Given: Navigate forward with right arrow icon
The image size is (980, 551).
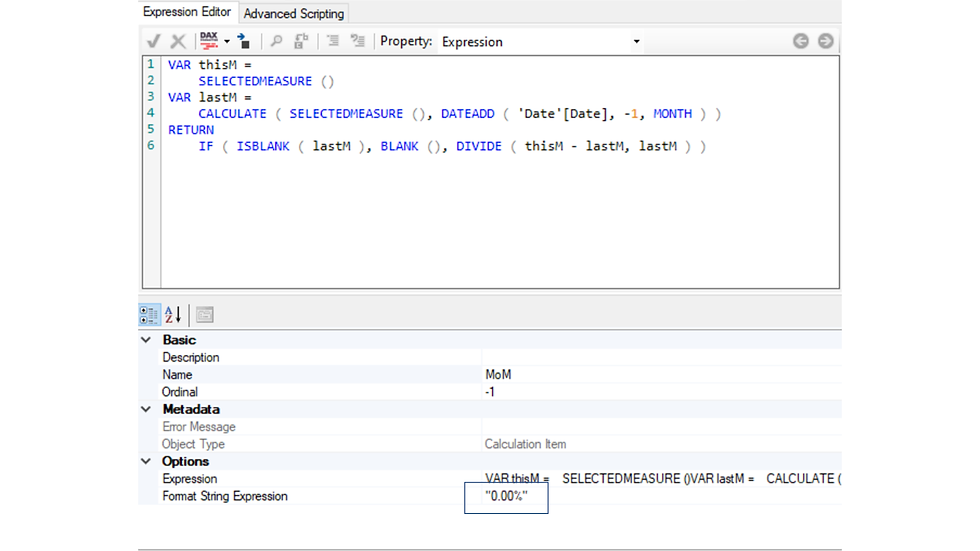Looking at the screenshot, I should (826, 41).
